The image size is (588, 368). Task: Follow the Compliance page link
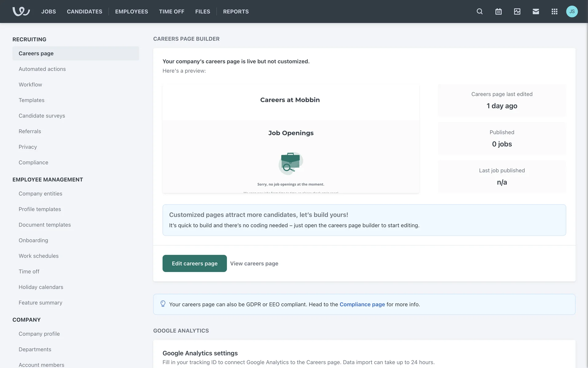click(x=362, y=304)
